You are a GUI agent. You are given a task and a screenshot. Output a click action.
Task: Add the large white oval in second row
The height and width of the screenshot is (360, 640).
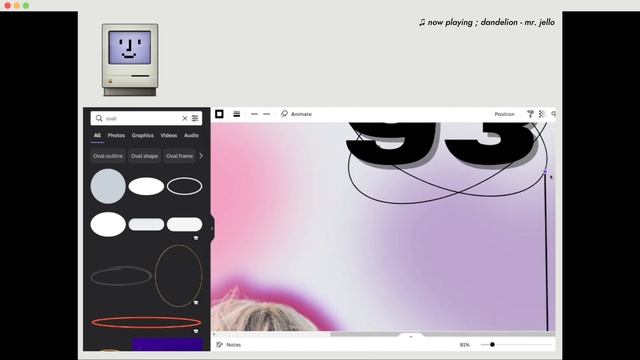(x=108, y=224)
